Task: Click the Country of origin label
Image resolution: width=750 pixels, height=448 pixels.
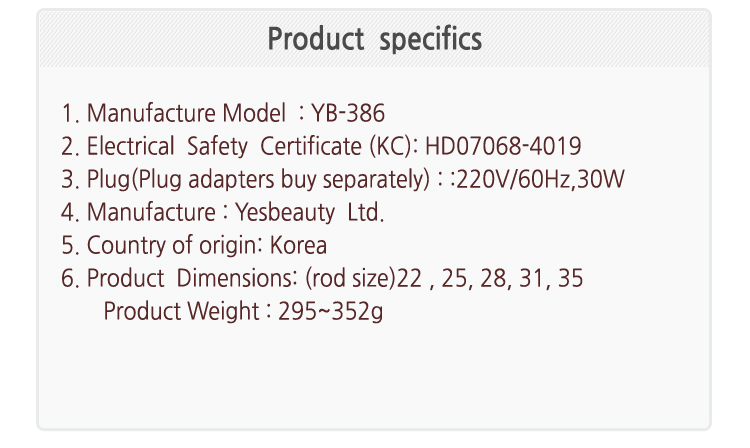Action: coord(176,245)
